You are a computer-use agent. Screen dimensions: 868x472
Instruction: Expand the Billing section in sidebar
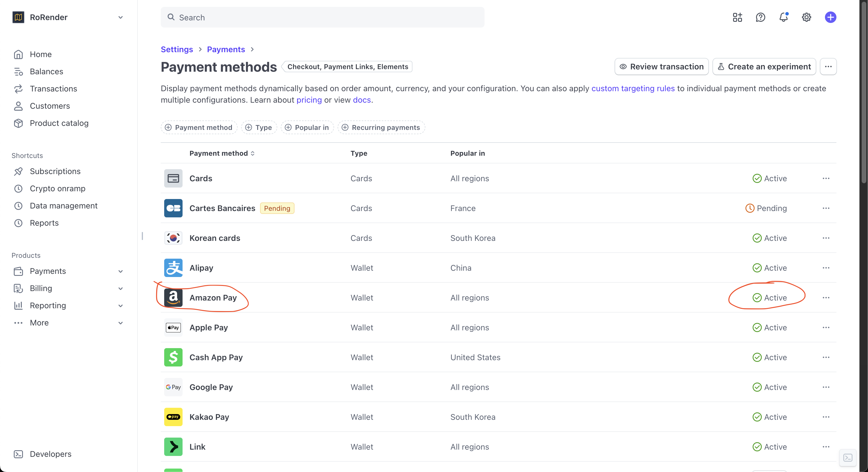pyautogui.click(x=120, y=288)
